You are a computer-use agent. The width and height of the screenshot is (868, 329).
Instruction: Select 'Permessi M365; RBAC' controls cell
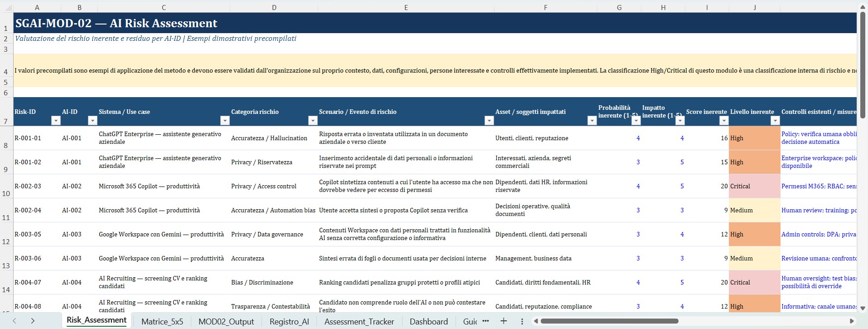pos(819,186)
